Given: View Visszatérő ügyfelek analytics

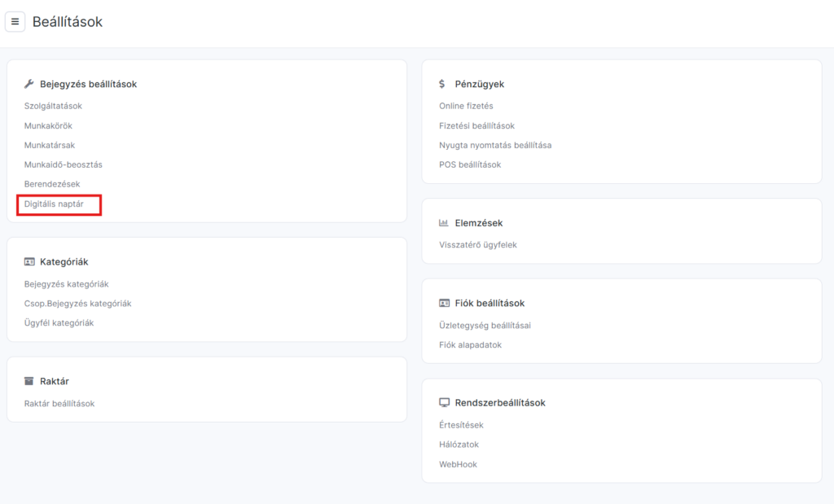Looking at the screenshot, I should 478,245.
